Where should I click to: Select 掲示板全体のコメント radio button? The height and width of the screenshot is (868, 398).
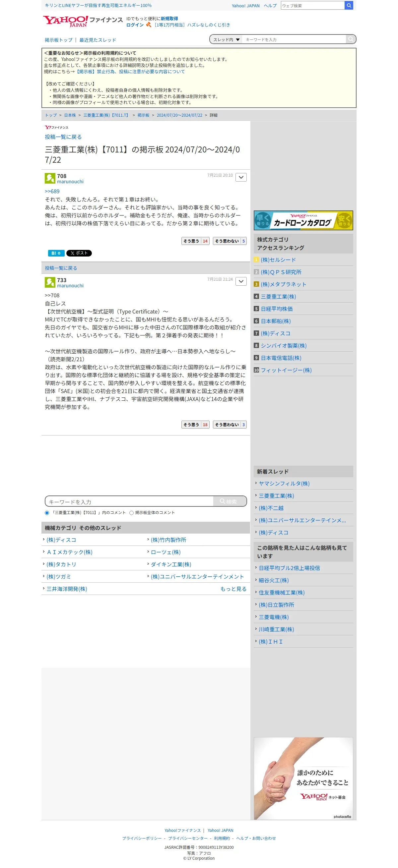pos(132,513)
